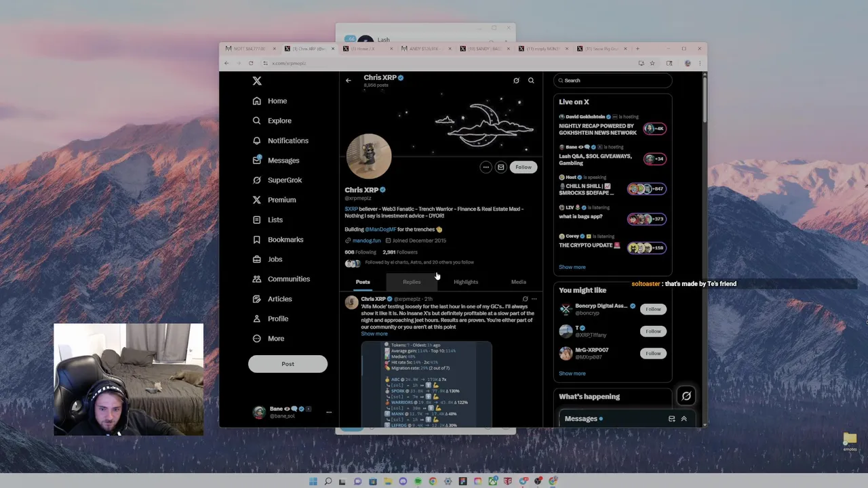Open Explore in the sidebar
Image resolution: width=868 pixels, height=488 pixels.
(272, 121)
